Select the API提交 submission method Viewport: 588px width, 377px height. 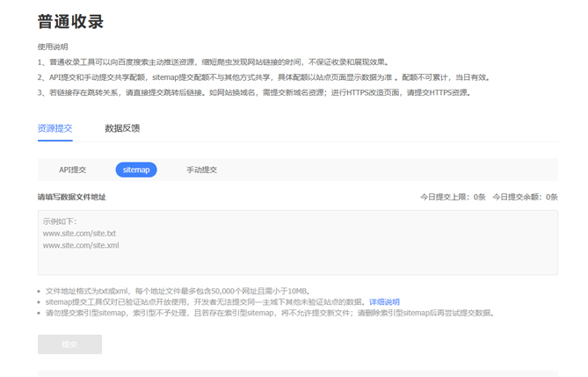(x=72, y=170)
